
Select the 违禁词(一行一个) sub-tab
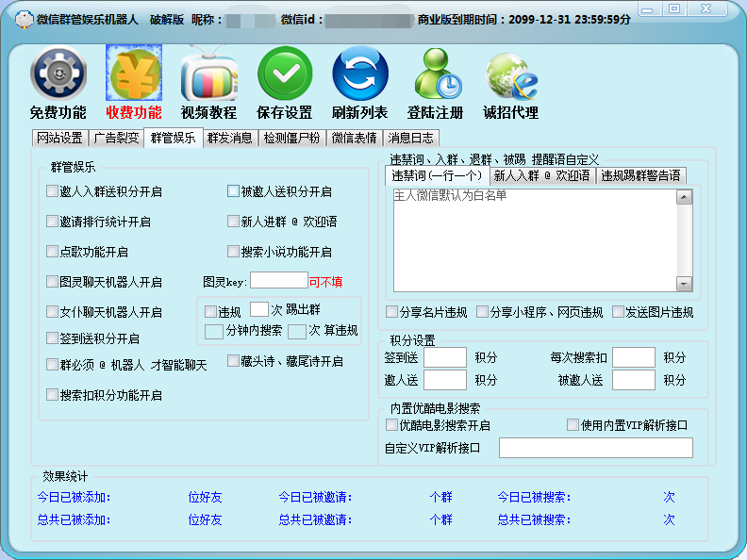point(437,175)
